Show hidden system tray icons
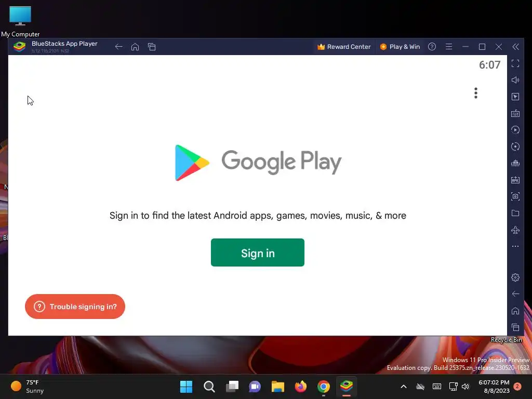The image size is (532, 399). 403,387
